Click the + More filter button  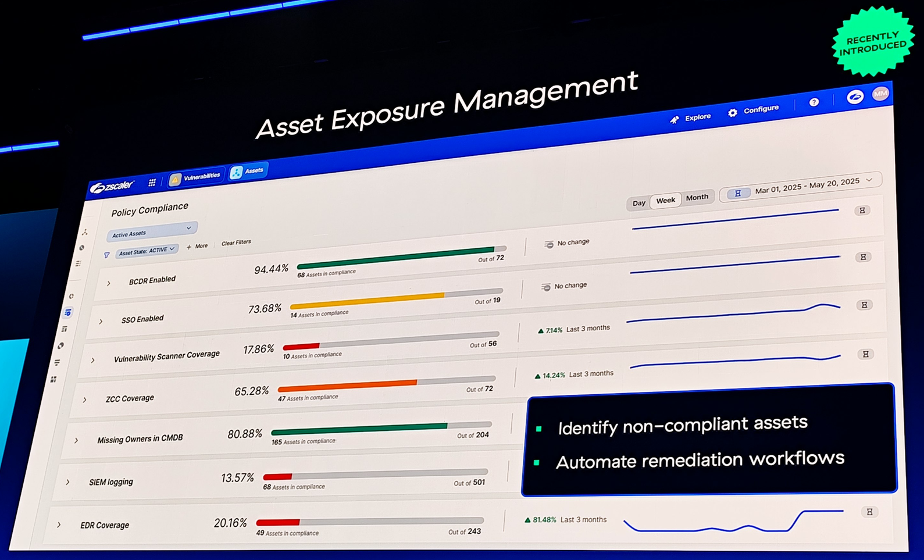pos(197,246)
